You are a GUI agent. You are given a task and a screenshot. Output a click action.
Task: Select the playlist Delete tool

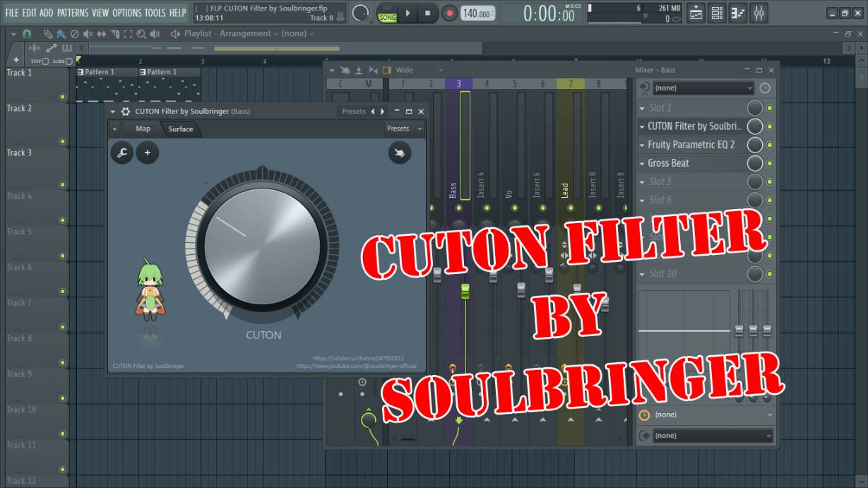coord(74,34)
